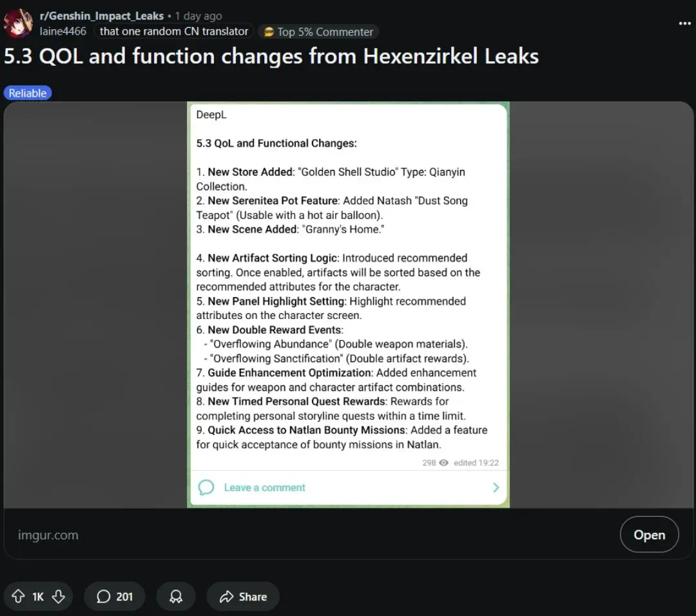Click the imgur.com source link

coord(48,535)
